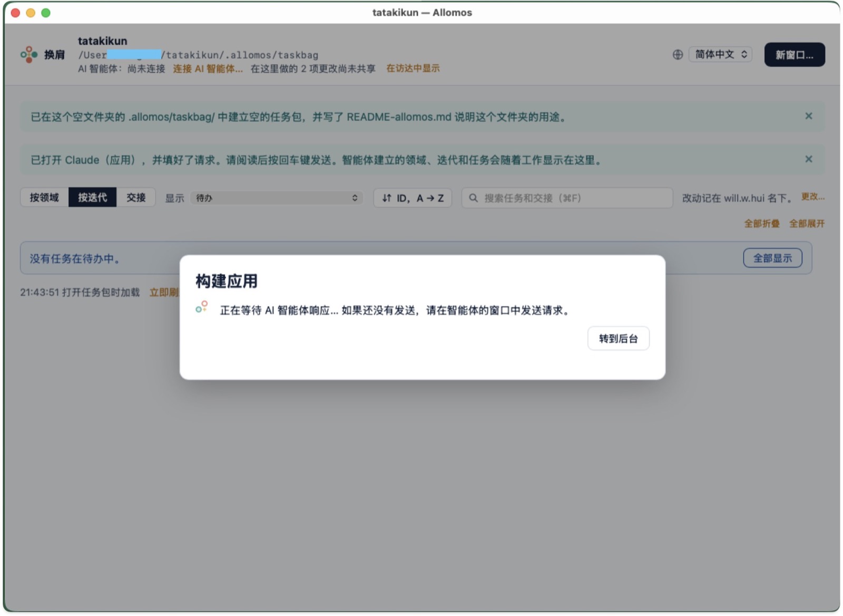Viewport: 843px width, 616px height.
Task: Open the 简体中文 language dropdown
Action: [x=721, y=54]
